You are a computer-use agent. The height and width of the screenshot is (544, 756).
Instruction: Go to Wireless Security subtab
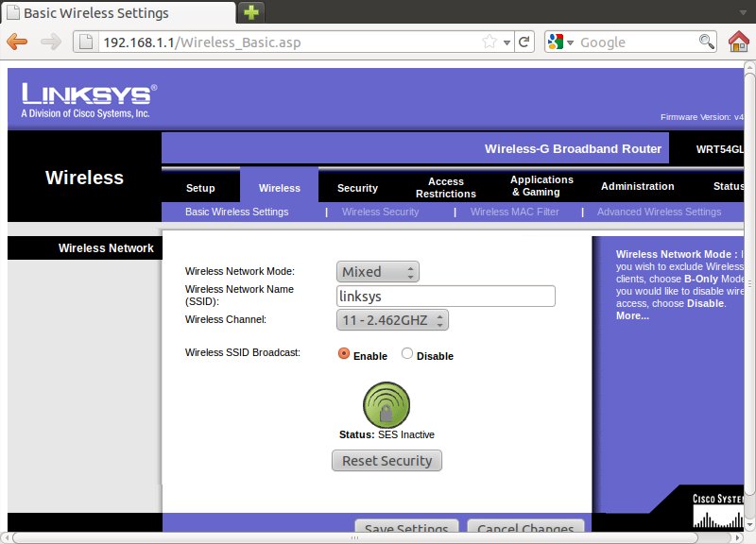point(381,212)
